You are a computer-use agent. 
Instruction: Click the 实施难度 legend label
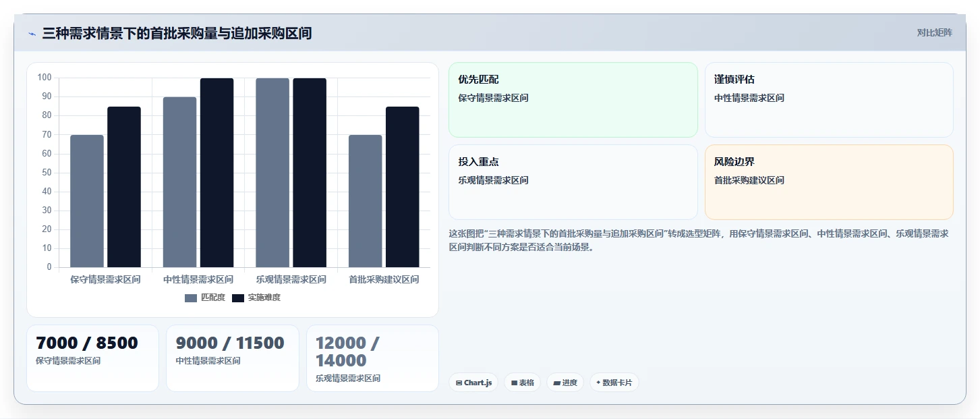click(264, 298)
